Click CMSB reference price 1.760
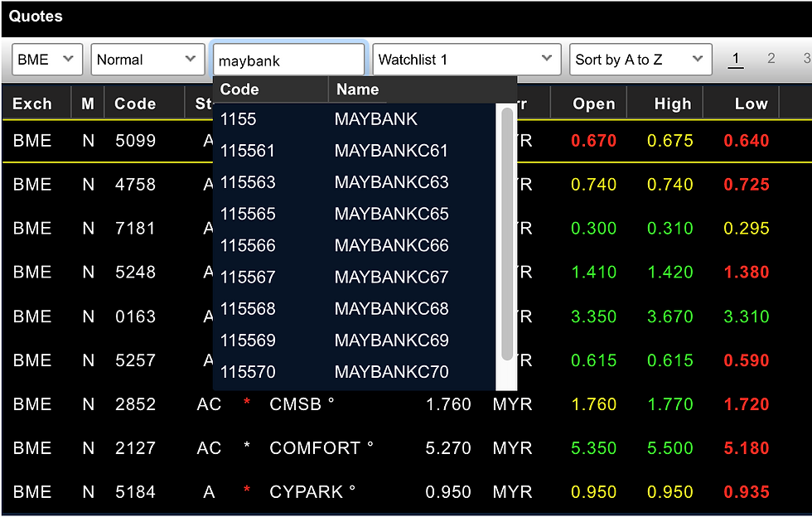 click(448, 404)
